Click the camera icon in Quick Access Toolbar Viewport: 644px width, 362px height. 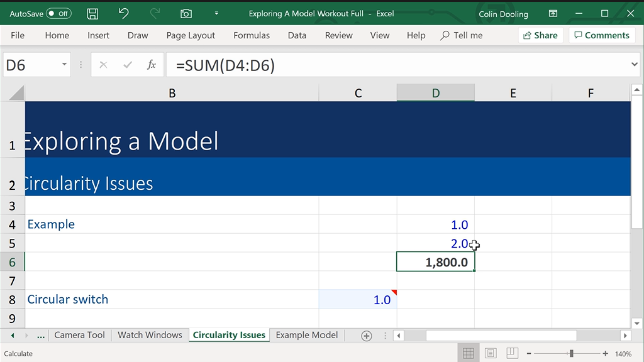click(x=186, y=13)
